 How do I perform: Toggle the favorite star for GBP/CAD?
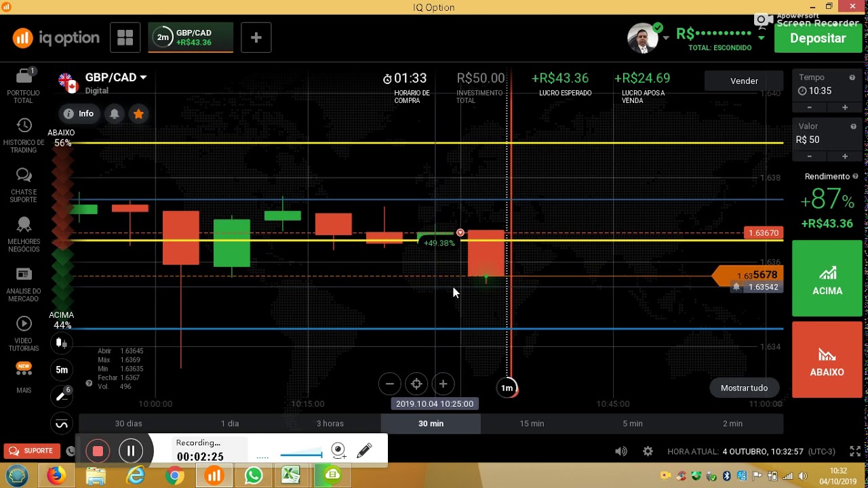pos(138,114)
